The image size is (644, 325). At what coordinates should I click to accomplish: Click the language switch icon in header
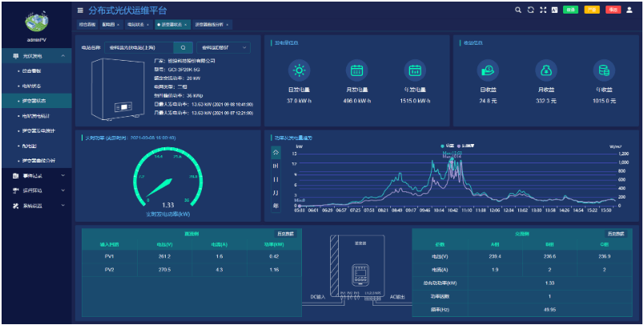coord(555,10)
